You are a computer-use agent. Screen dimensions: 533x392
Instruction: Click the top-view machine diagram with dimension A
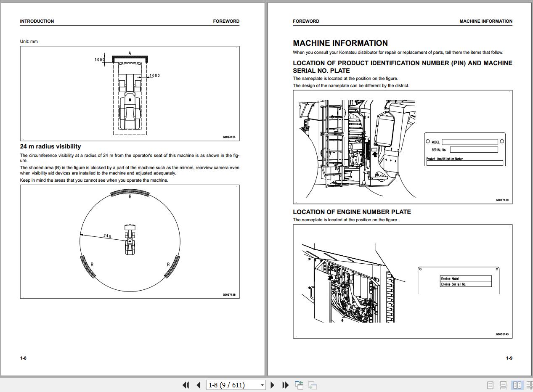click(130, 93)
